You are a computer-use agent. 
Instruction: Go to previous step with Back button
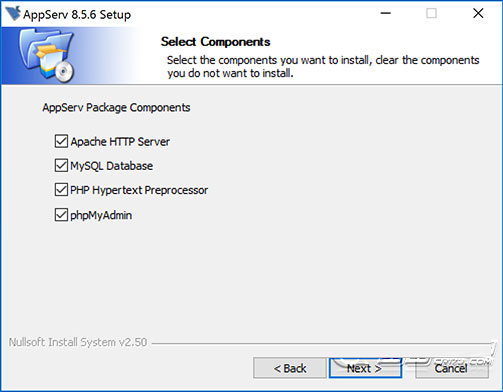click(x=290, y=368)
